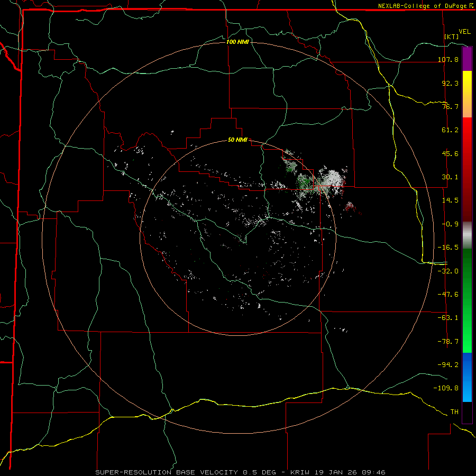476x476 pixels.
Task: Click the purple color band in velocity legend
Action: coord(467,59)
